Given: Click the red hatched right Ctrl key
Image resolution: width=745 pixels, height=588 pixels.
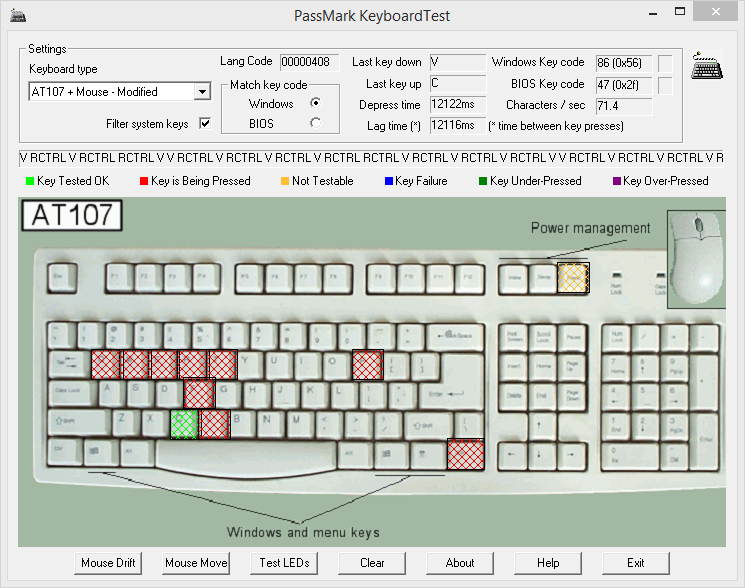Looking at the screenshot, I should [x=466, y=454].
